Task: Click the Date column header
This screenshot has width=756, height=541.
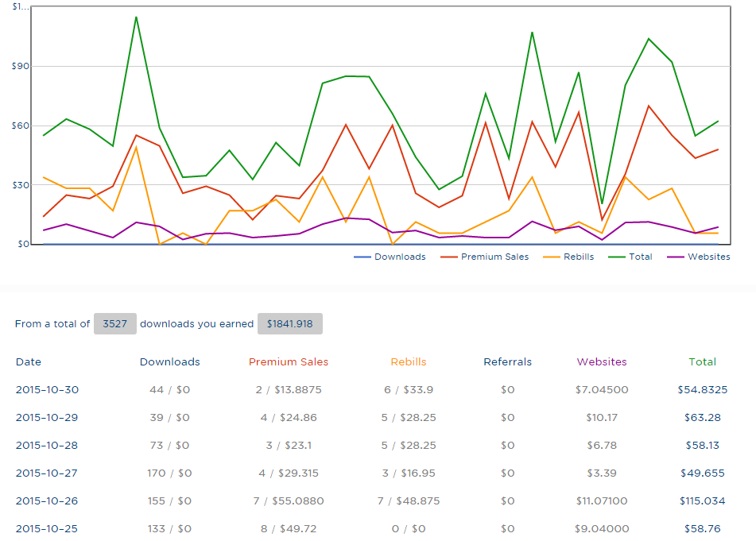Action: pyautogui.click(x=29, y=361)
